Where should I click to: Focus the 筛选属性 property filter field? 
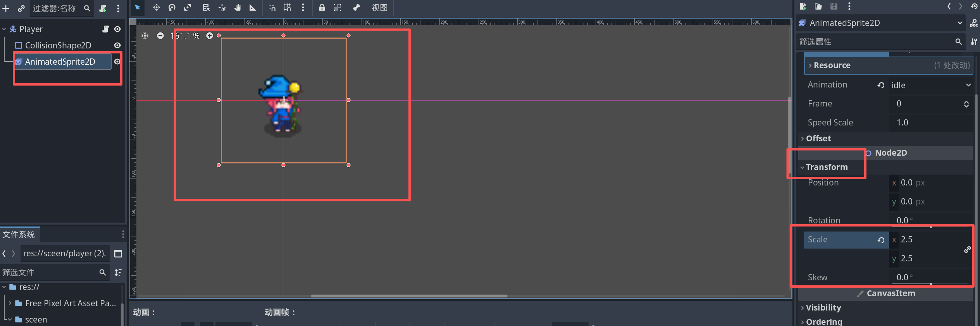880,42
